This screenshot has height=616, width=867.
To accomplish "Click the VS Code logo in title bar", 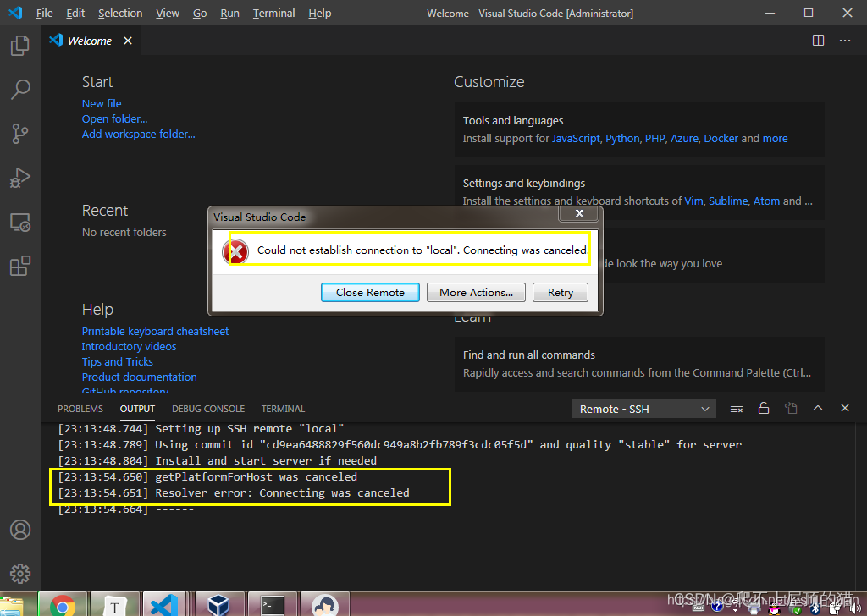I will pyautogui.click(x=15, y=12).
